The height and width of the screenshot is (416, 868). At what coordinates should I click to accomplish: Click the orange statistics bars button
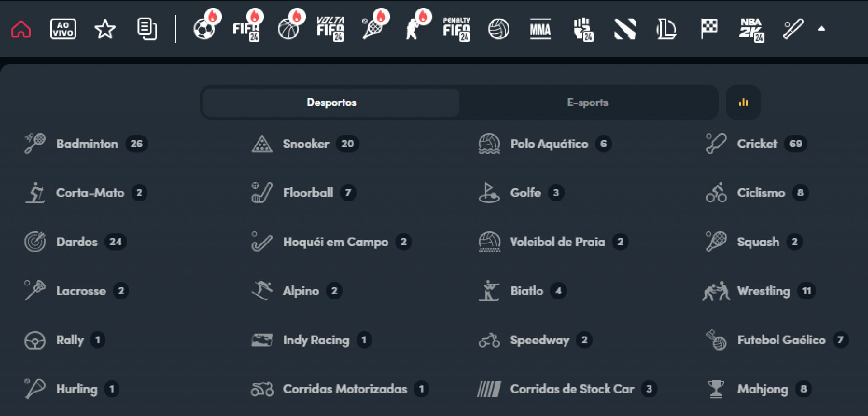pyautogui.click(x=743, y=103)
